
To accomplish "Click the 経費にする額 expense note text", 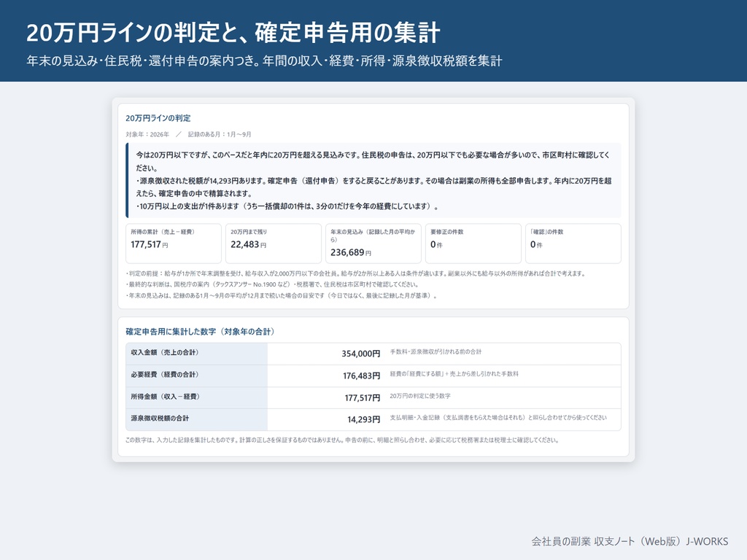I will tap(454, 374).
